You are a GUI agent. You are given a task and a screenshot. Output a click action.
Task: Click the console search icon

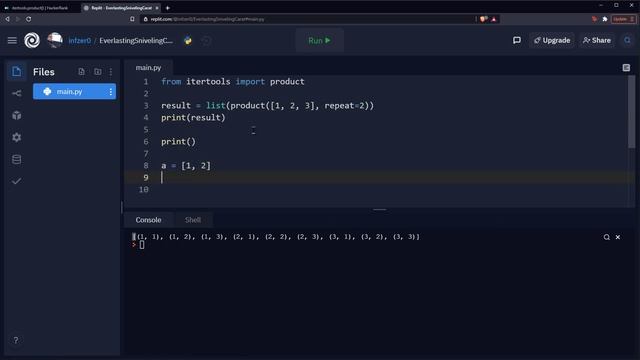(607, 237)
